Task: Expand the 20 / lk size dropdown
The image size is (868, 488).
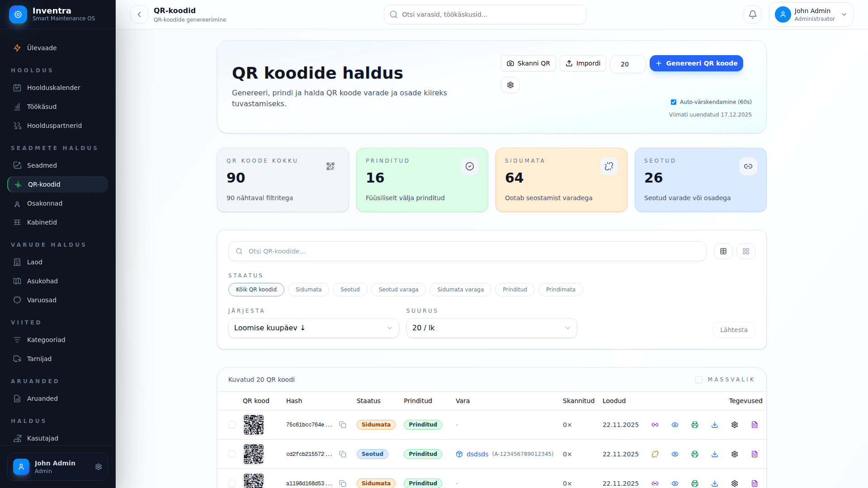Action: [x=491, y=328]
